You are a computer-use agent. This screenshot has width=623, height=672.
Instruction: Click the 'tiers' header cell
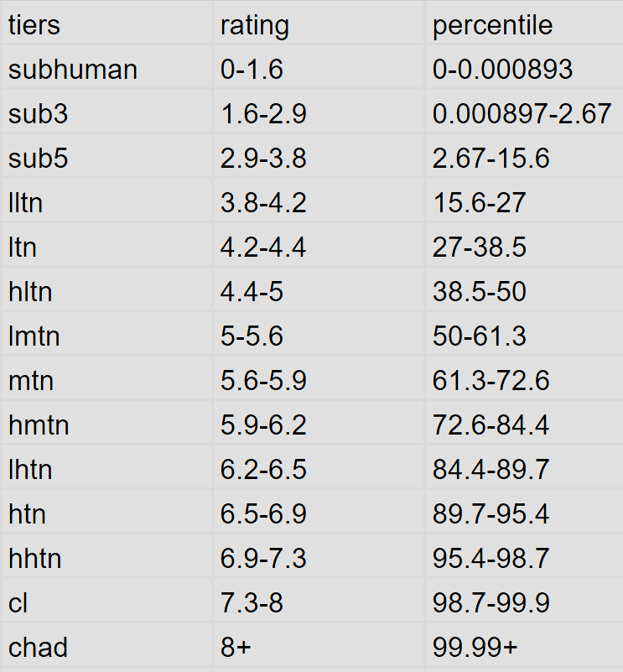(x=106, y=23)
